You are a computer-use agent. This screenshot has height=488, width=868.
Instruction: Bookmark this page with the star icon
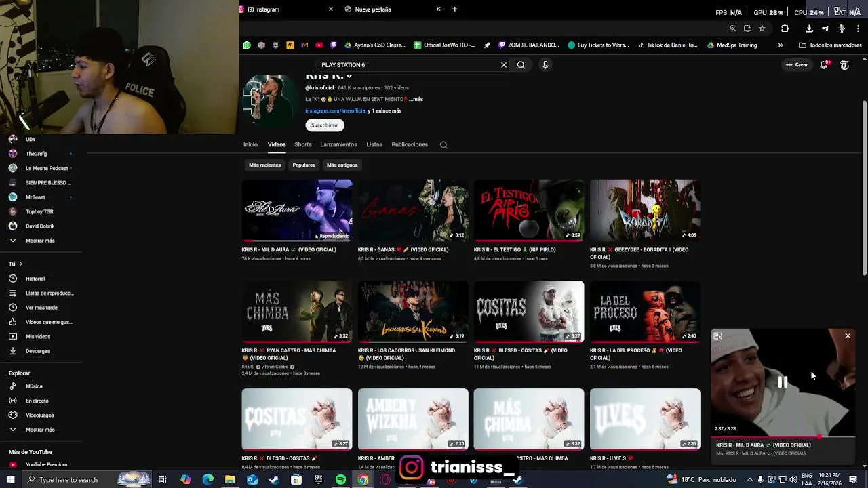(x=762, y=28)
